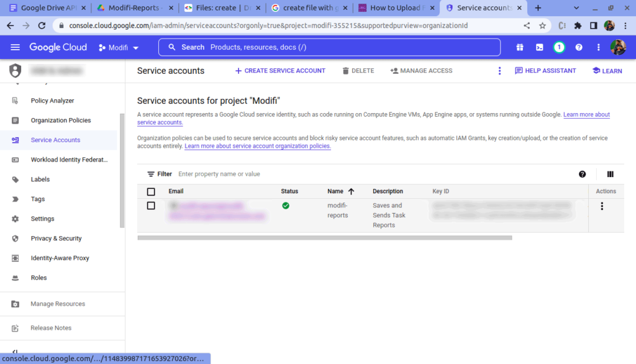636x364 pixels.
Task: Open the header three-dot settings menu
Action: [x=599, y=47]
